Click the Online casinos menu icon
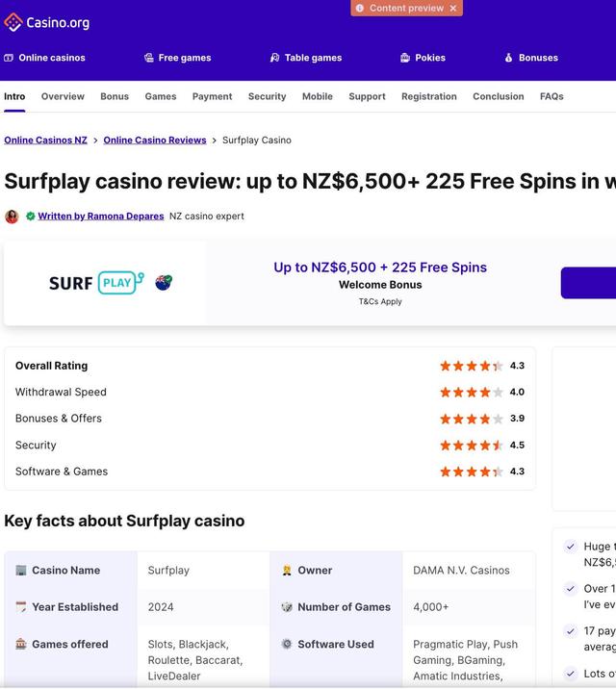 tap(9, 58)
